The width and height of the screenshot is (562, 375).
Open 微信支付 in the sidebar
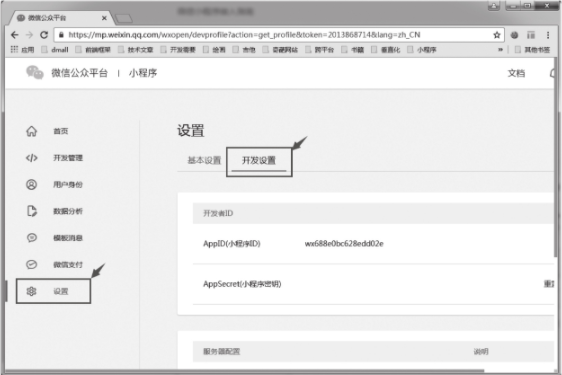(54, 265)
